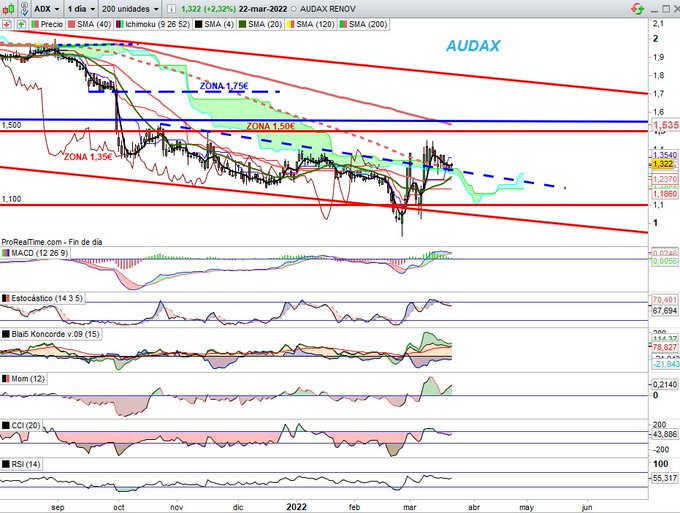Click the 'ZONA 1,35€' chart annotation
Image resolution: width=680 pixels, height=513 pixels.
tap(88, 157)
